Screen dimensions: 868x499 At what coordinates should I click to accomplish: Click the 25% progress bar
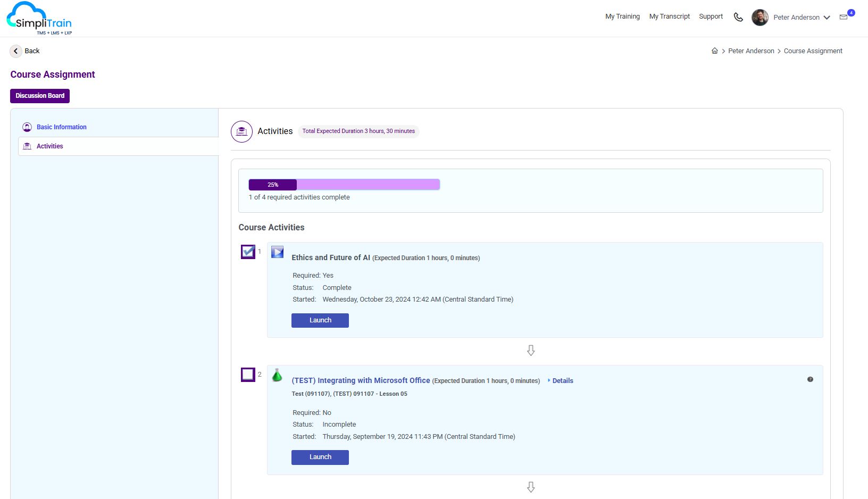click(x=344, y=185)
